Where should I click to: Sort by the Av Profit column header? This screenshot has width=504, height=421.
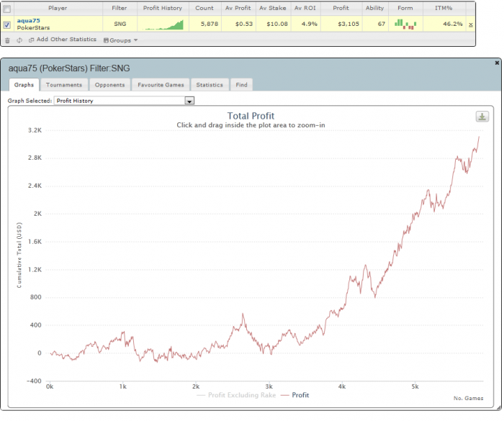[x=238, y=8]
